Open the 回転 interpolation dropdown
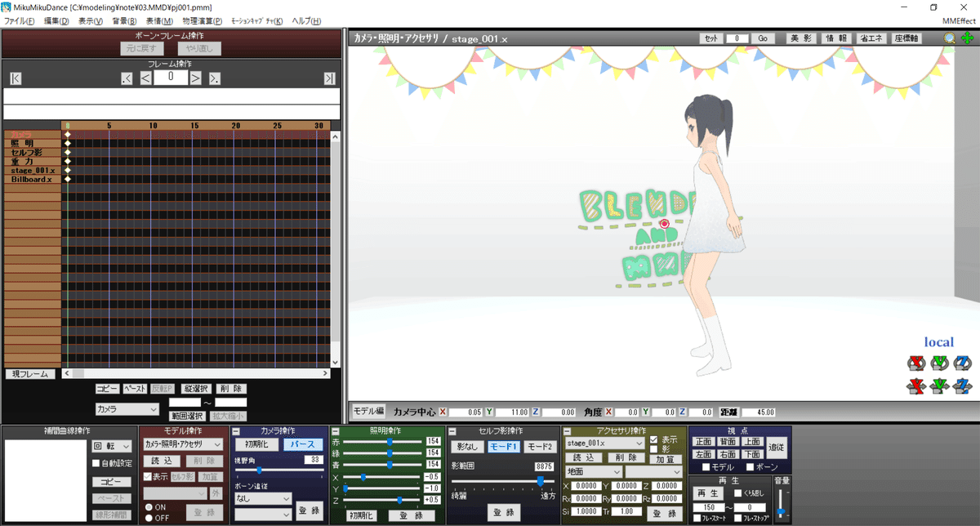The width and height of the screenshot is (980, 526). coord(111,446)
